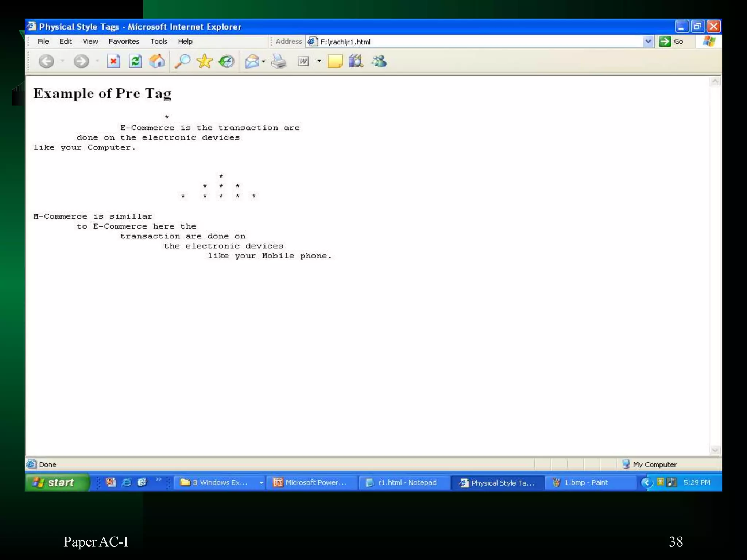
Task: Expand the Mail button dropdown arrow
Action: [x=263, y=61]
